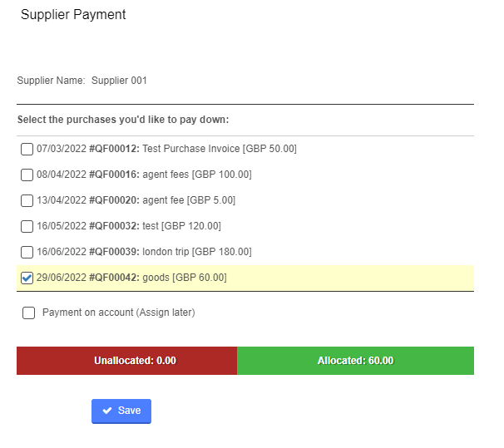Click the 'Supplier 001' name value

[119, 81]
